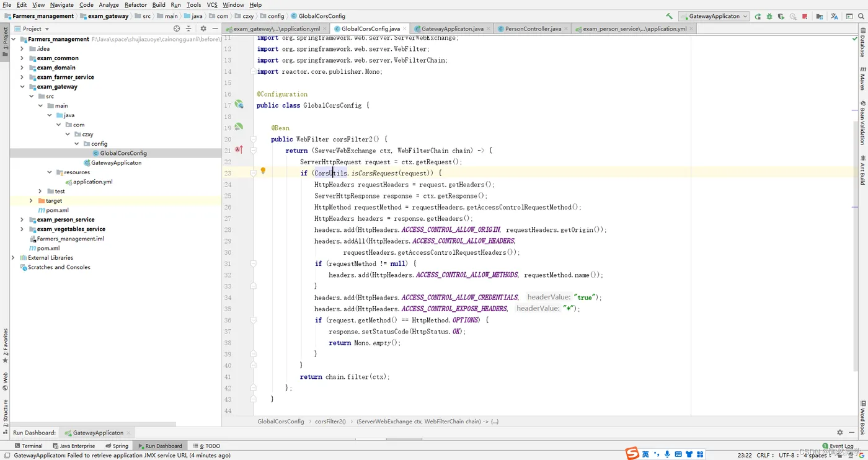Open Ant Build tool window
Screen dimensions: 868x460
coord(862,169)
